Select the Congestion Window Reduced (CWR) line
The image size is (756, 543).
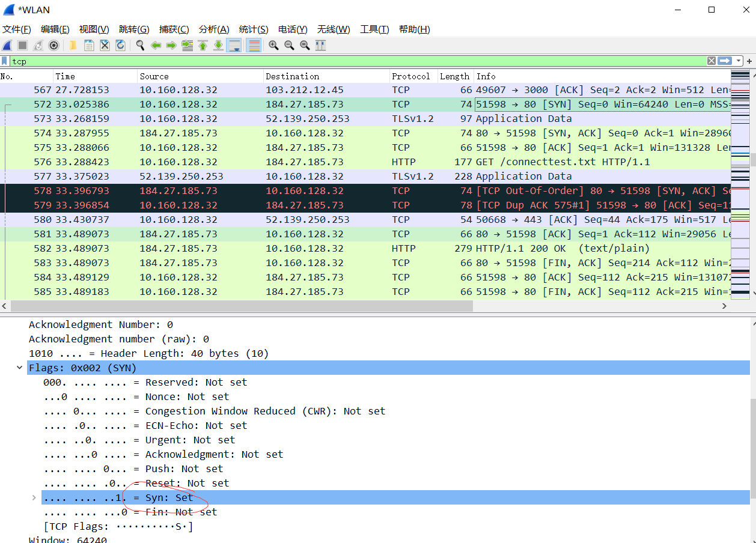pos(214,411)
